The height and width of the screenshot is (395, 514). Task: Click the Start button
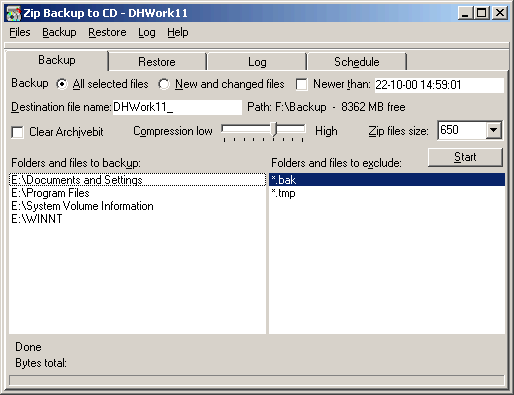[465, 157]
